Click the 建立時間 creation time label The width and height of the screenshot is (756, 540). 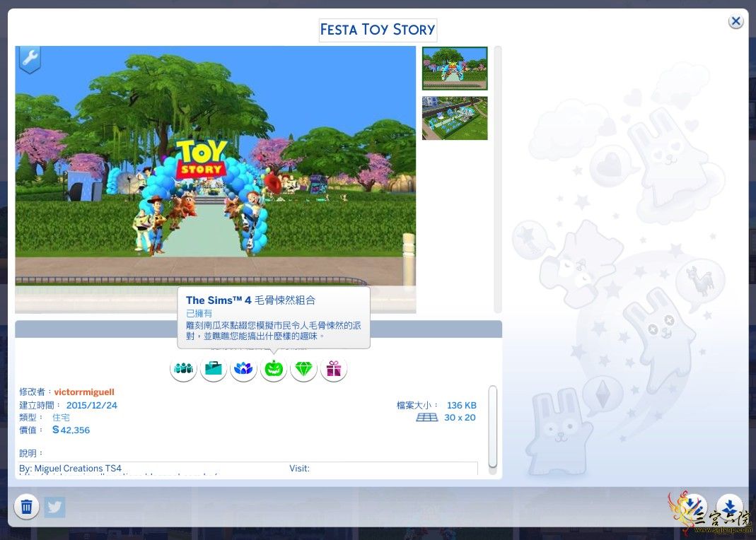tap(40, 406)
